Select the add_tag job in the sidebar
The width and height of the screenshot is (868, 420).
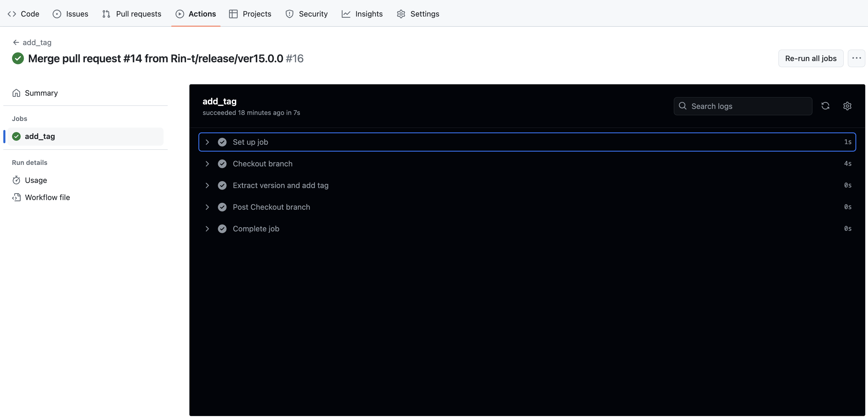click(x=40, y=136)
